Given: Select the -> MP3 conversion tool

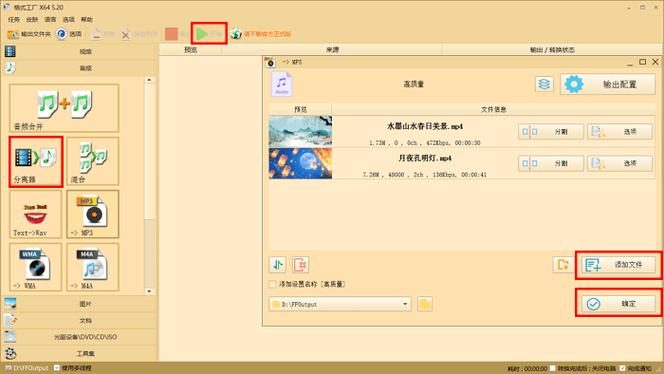Looking at the screenshot, I should click(93, 214).
